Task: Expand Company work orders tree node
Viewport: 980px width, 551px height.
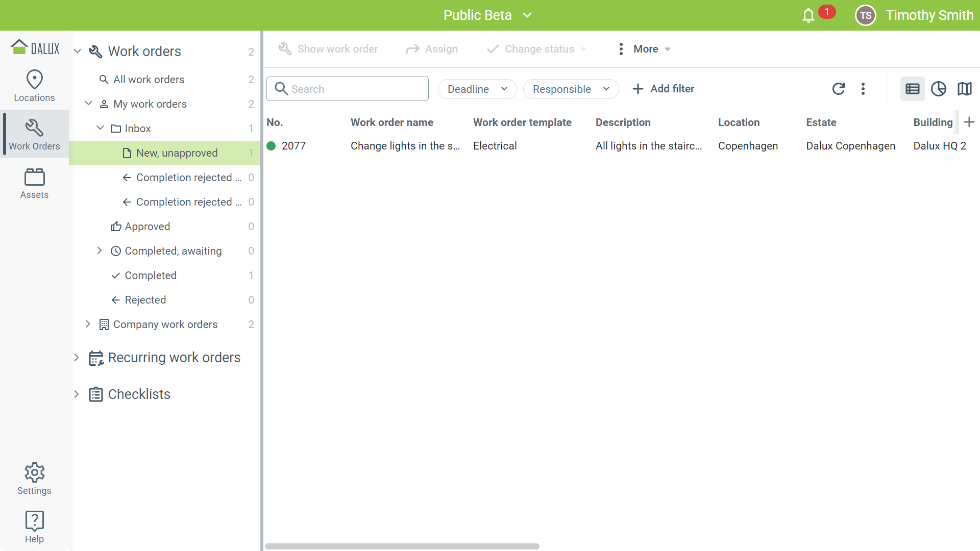Action: click(x=88, y=324)
